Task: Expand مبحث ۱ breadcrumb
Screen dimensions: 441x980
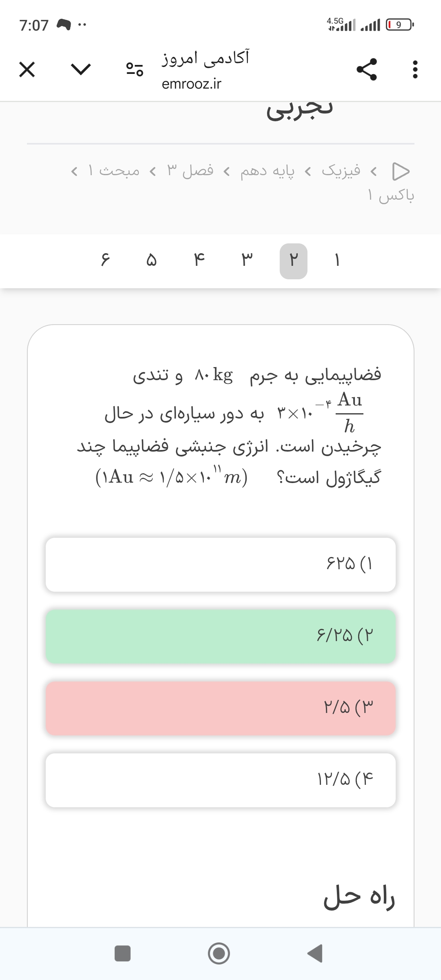Action: 114,171
